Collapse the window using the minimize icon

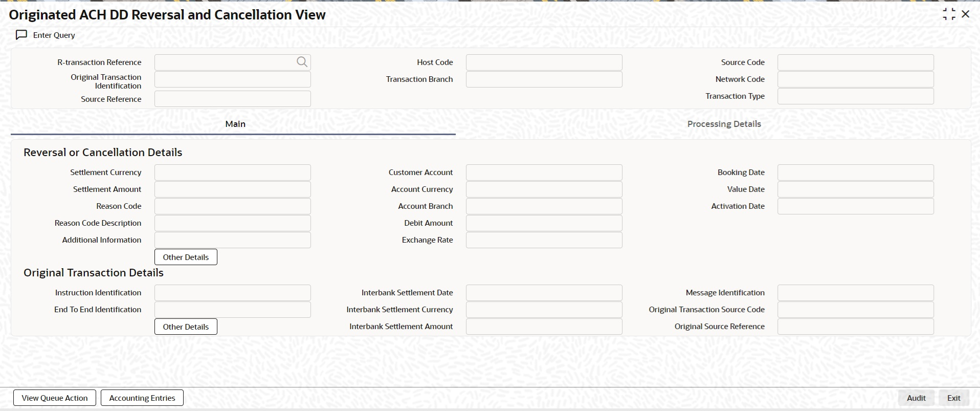pyautogui.click(x=949, y=14)
